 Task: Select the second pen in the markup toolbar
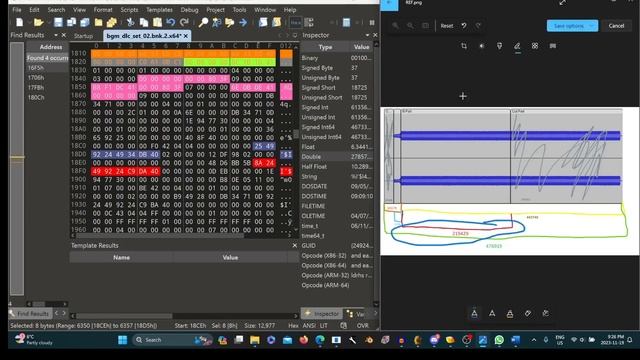click(x=492, y=313)
